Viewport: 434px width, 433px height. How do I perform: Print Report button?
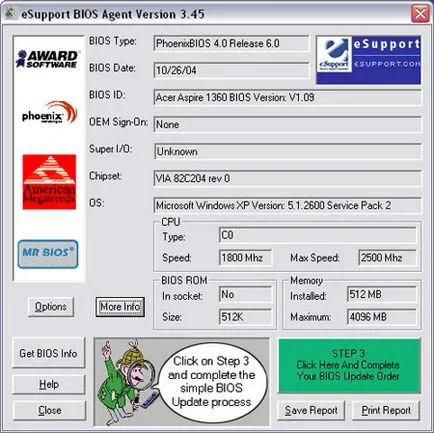386,410
